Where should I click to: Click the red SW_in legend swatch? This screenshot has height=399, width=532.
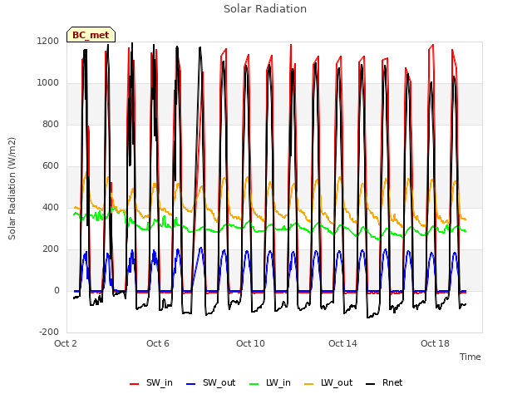click(135, 384)
